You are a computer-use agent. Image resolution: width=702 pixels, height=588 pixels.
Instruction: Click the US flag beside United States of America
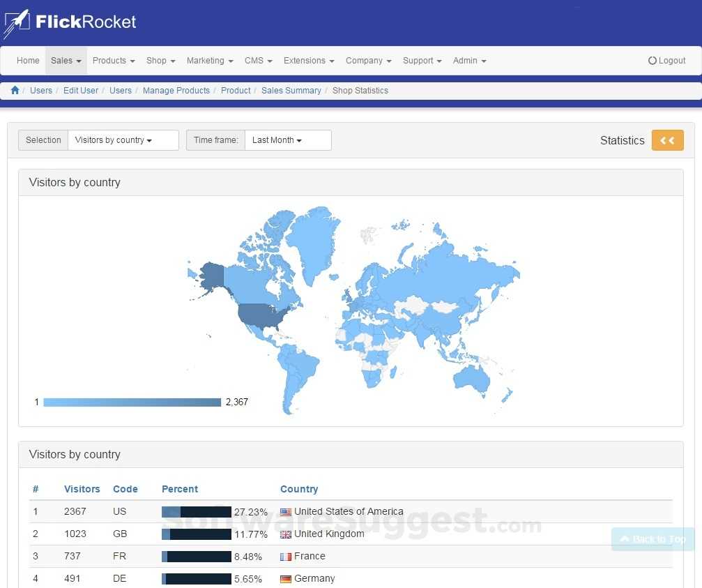pyautogui.click(x=285, y=511)
